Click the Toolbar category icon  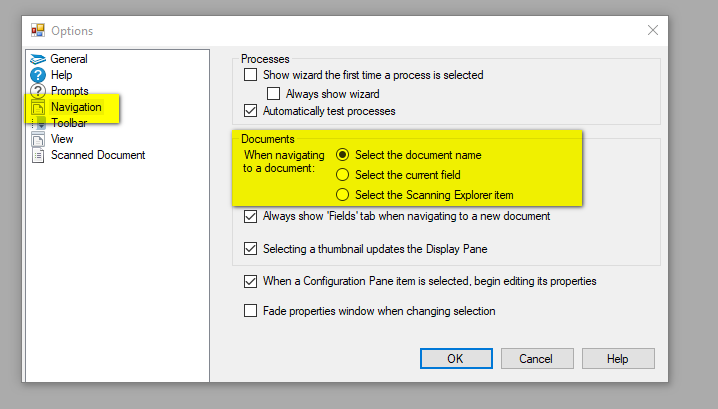[38, 123]
